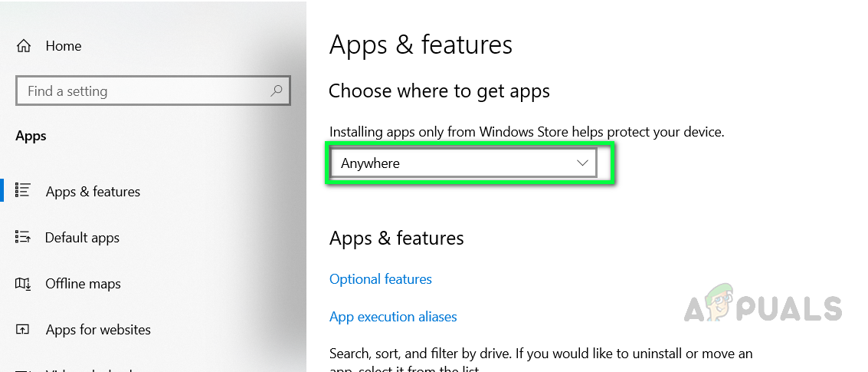Open the Anywhere app source dropdown
The width and height of the screenshot is (868, 372).
pos(452,163)
